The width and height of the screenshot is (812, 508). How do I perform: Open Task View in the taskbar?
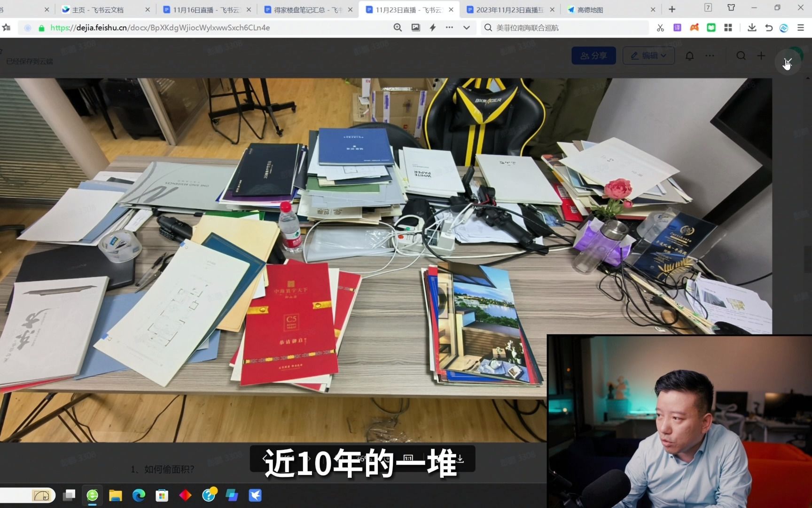(69, 495)
